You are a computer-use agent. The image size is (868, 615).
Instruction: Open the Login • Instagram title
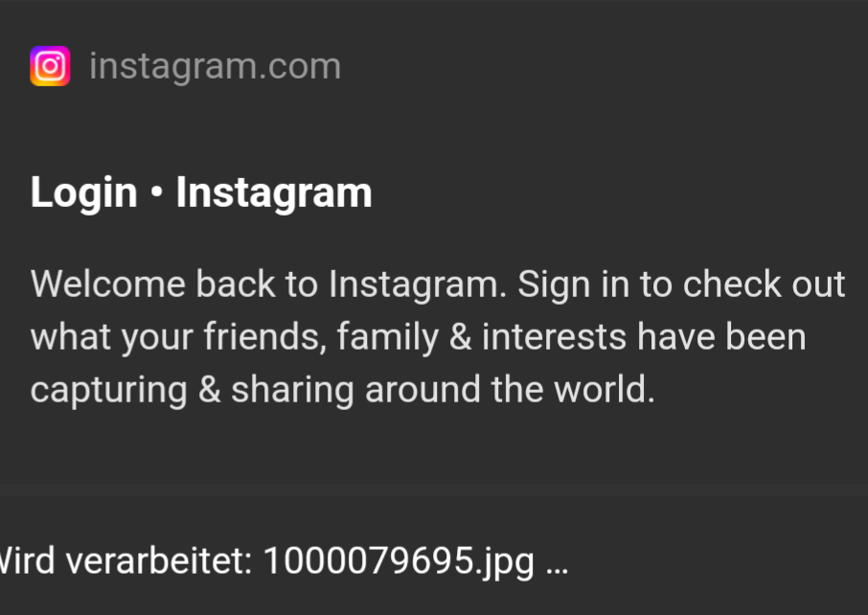pyautogui.click(x=201, y=193)
